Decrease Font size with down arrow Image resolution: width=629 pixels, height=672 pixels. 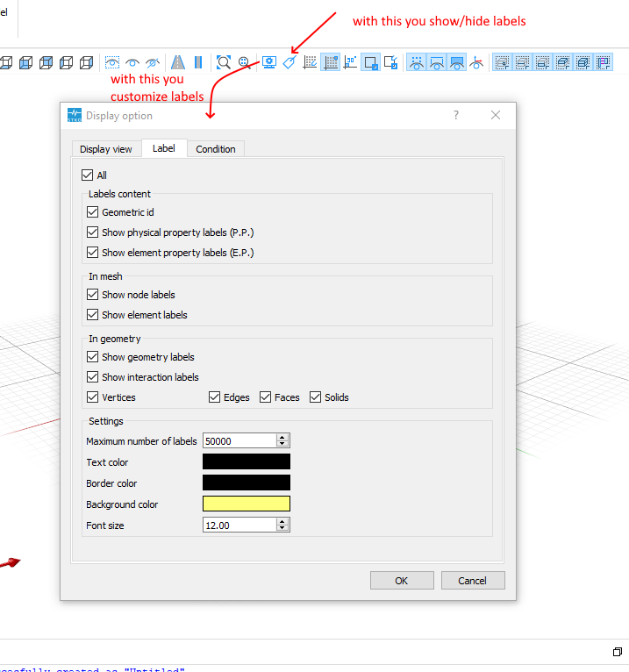282,528
